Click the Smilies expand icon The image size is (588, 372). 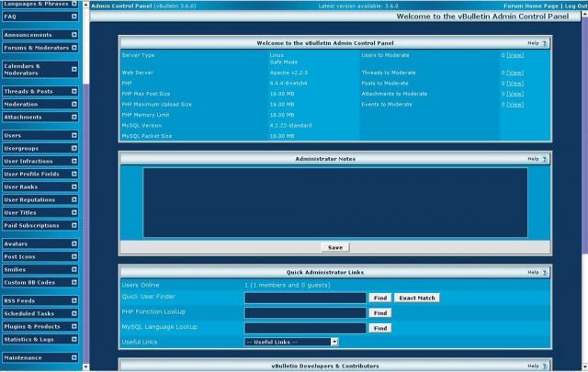pos(73,269)
